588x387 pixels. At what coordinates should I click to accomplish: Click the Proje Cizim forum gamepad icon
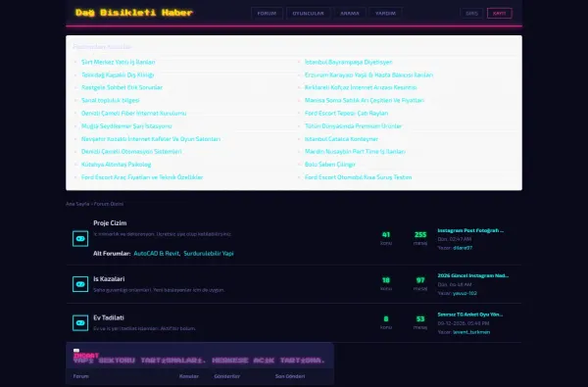[80, 238]
